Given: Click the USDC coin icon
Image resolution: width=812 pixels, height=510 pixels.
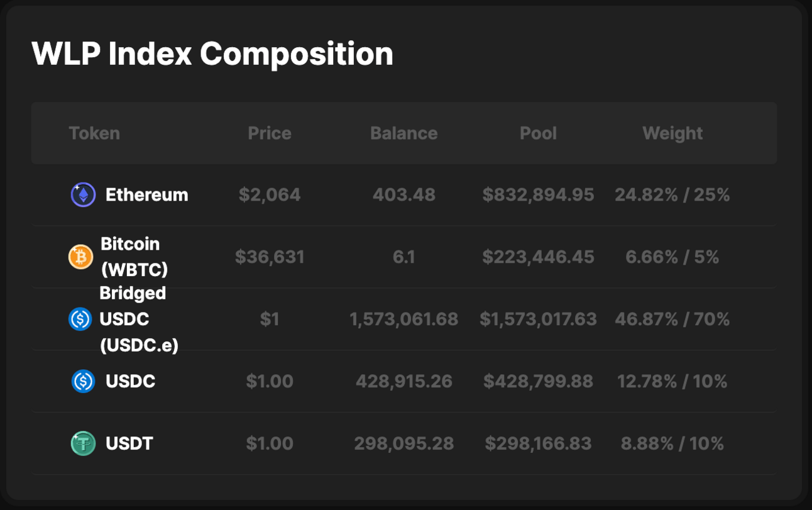Looking at the screenshot, I should 83,381.
